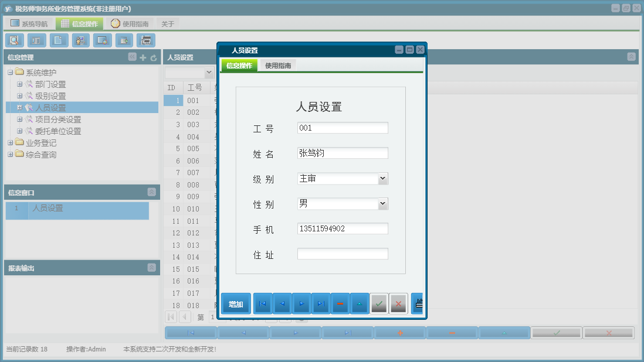The width and height of the screenshot is (644, 362).
Task: Switch to the main 信息操作 tab
Action: 80,24
